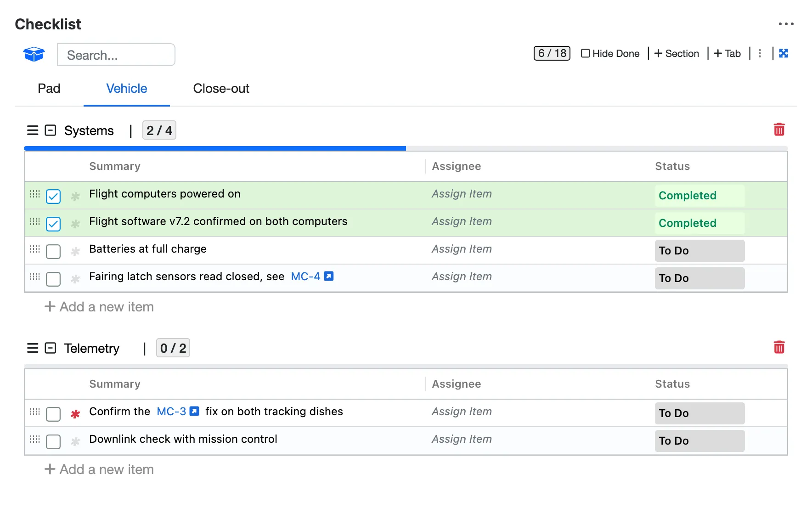Check Batteries at full charge

point(53,252)
